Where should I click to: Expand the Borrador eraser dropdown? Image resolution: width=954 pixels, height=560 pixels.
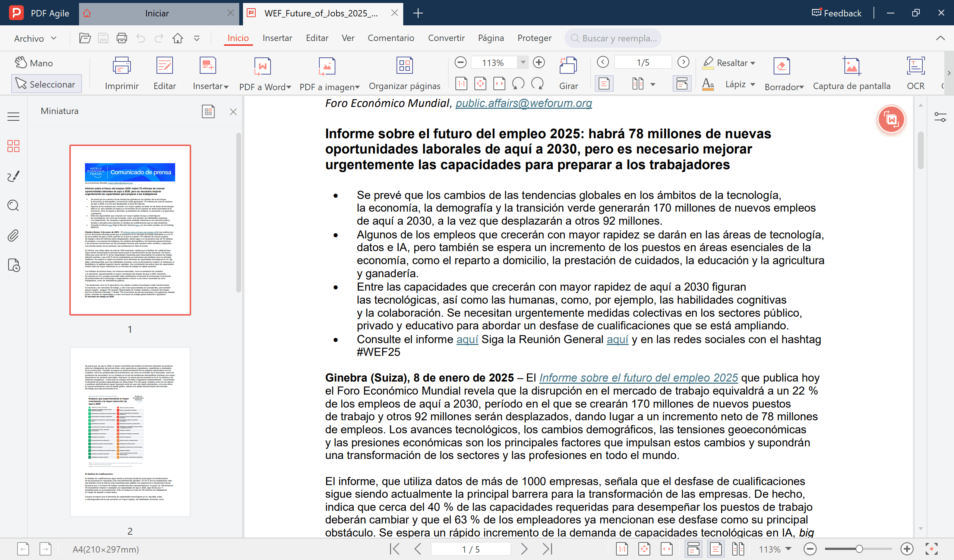pos(802,87)
